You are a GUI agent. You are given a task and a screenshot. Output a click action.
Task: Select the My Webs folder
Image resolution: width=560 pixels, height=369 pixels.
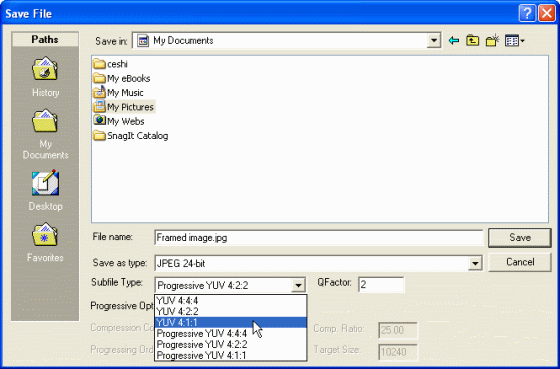pos(119,121)
